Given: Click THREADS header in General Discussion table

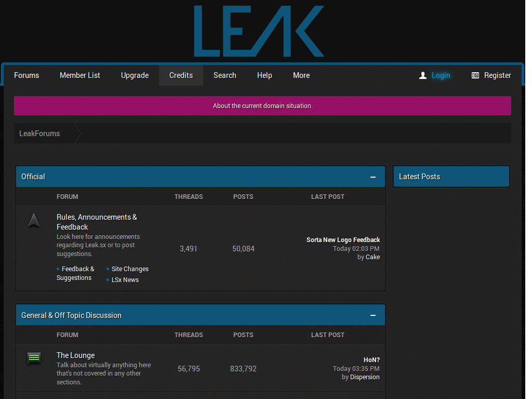Looking at the screenshot, I should pos(189,335).
